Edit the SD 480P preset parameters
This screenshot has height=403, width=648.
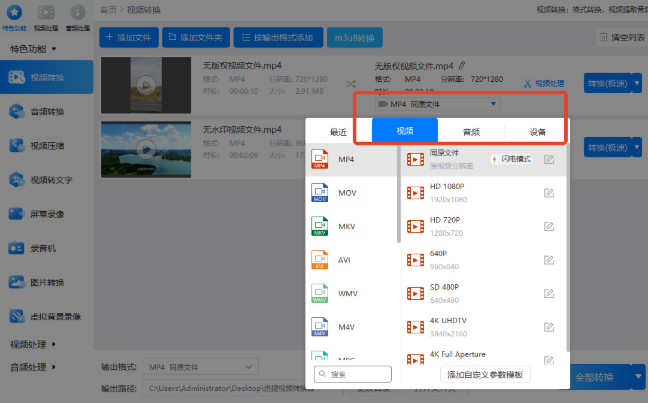549,293
